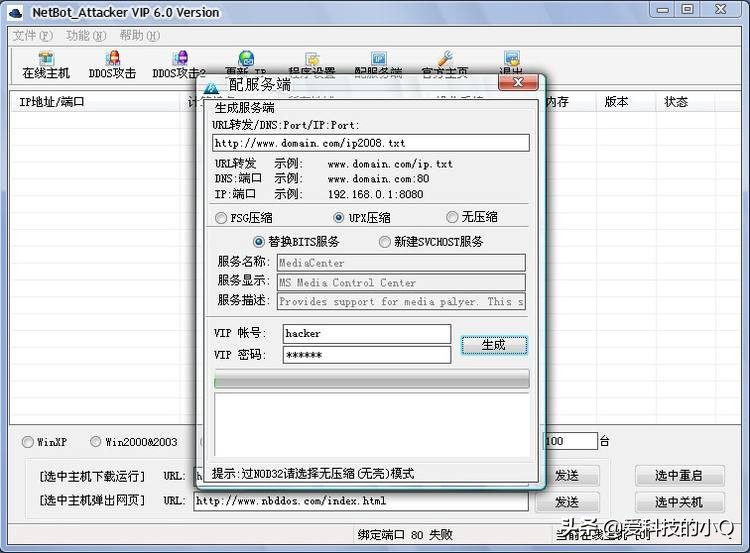Click the NetBot hat icon in title bar

click(15, 12)
